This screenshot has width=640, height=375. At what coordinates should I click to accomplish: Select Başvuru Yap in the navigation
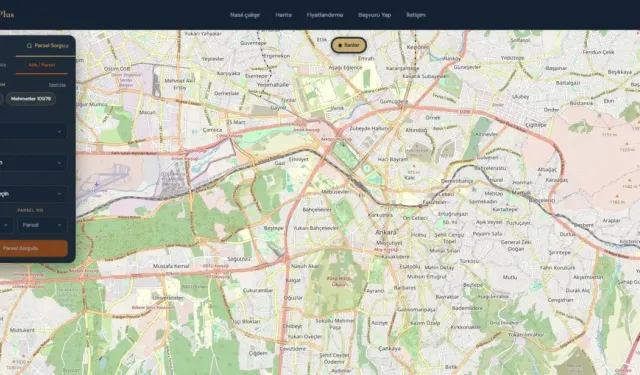coord(375,15)
